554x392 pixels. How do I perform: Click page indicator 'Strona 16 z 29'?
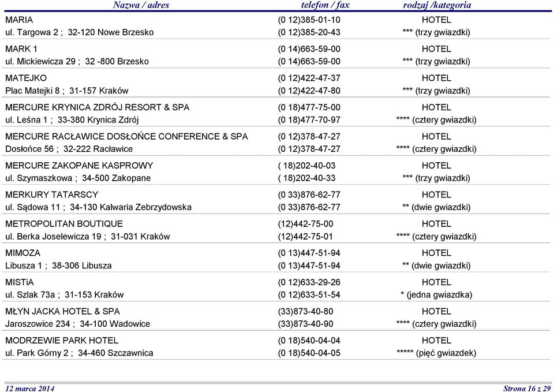(527, 388)
